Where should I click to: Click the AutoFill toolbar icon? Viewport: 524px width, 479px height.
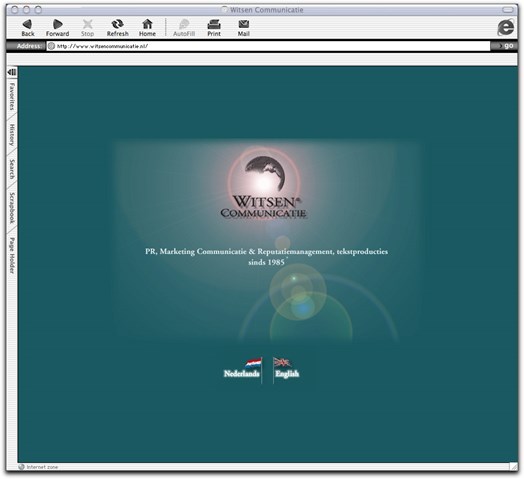click(x=184, y=24)
